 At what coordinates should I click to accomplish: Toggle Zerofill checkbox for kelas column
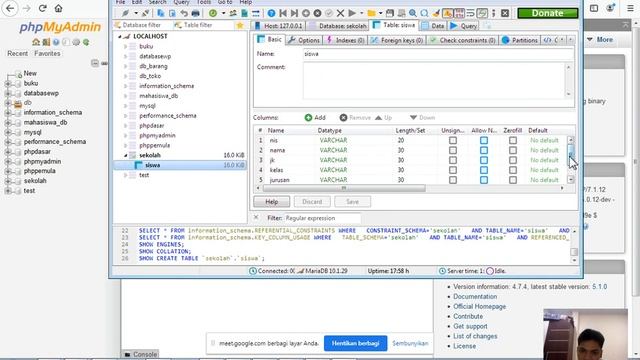click(x=513, y=170)
